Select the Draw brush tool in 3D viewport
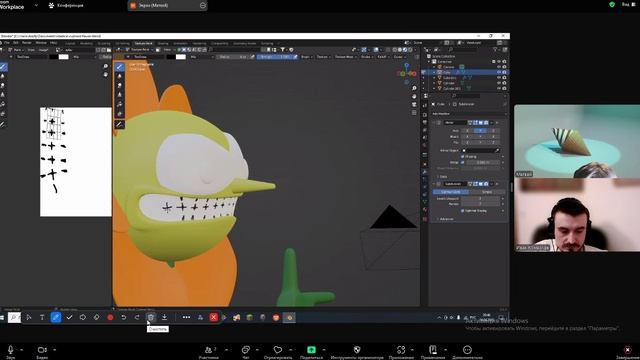Viewport: 640px width, 360px height. [x=119, y=67]
